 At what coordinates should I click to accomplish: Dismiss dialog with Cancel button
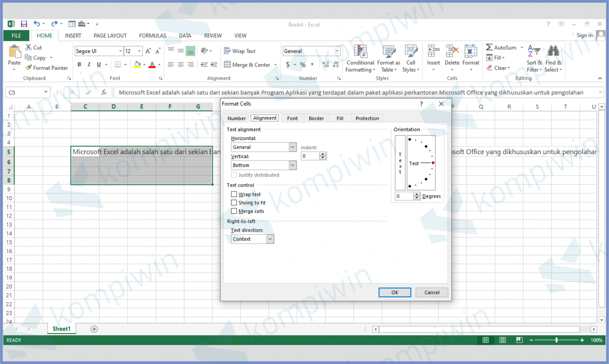(x=432, y=292)
